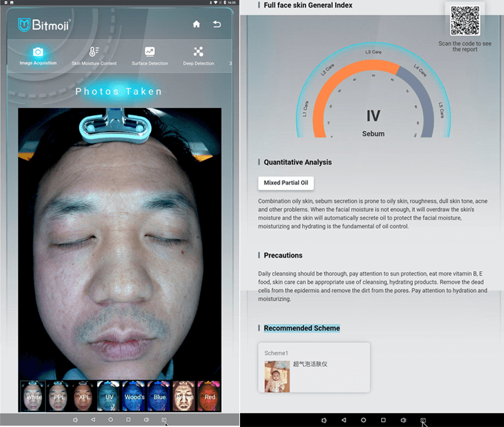Open the Deep Detection nodes icon
Image resolution: width=504 pixels, height=427 pixels.
(x=198, y=52)
